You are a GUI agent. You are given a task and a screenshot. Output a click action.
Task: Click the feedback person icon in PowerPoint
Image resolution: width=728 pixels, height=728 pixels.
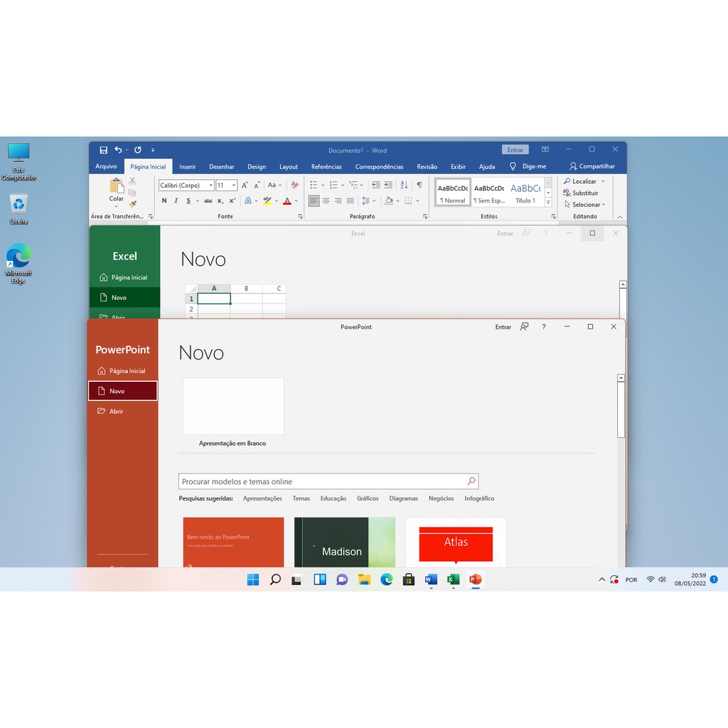[524, 326]
